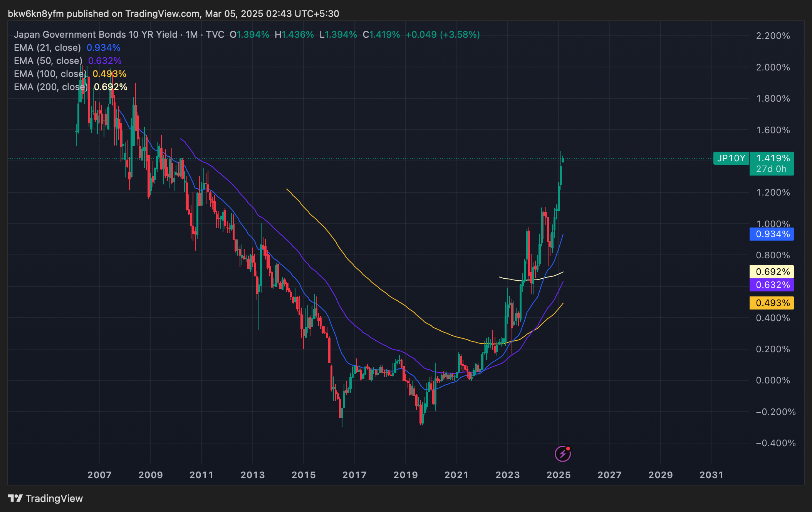Click the cream 0.692% EMA price tag
Image resolution: width=812 pixels, height=512 pixels.
(772, 272)
